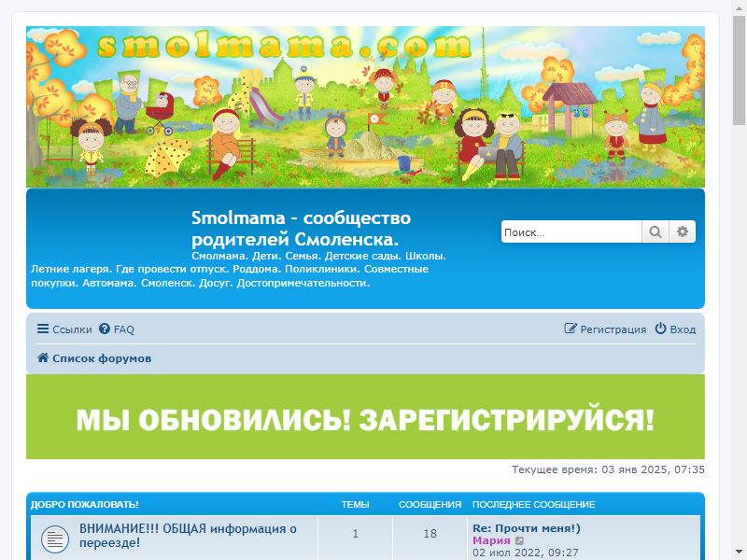Click the home icon beside Список форумов

pos(43,357)
